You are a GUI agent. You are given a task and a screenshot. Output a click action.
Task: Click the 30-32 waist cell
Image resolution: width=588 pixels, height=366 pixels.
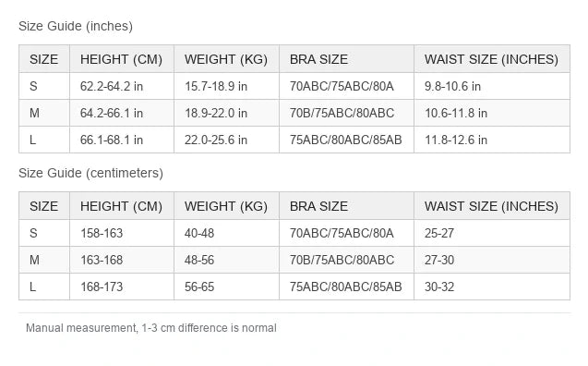point(492,287)
